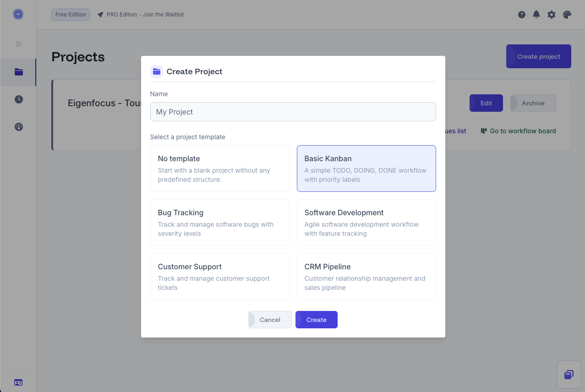Open the Projects folder icon in sidebar
The width and height of the screenshot is (585, 392).
click(x=18, y=72)
